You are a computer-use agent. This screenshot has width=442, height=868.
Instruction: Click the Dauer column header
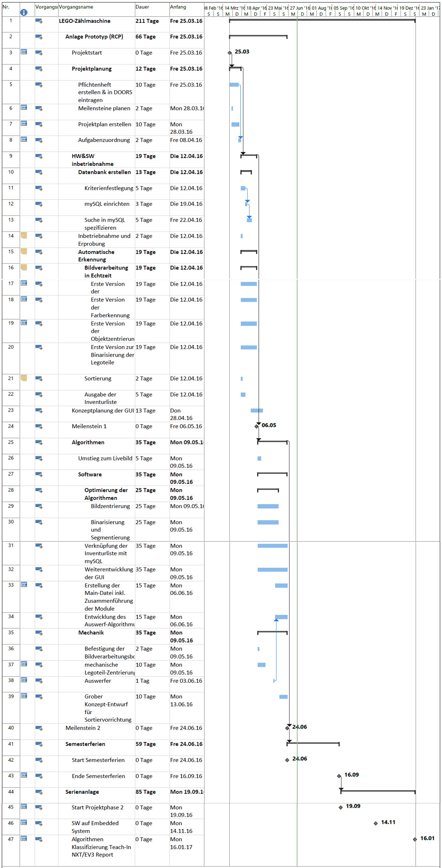(x=142, y=7)
